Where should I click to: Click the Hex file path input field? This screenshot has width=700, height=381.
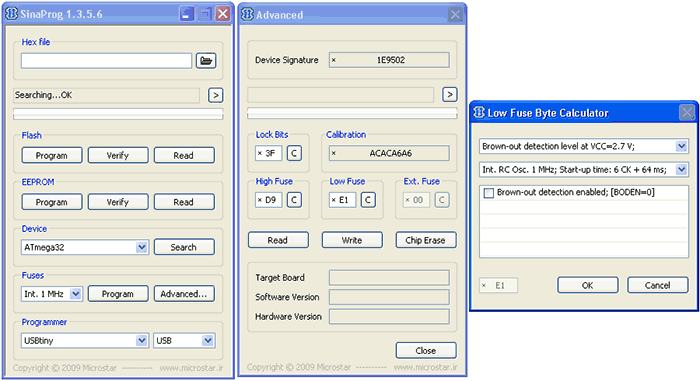pyautogui.click(x=106, y=61)
